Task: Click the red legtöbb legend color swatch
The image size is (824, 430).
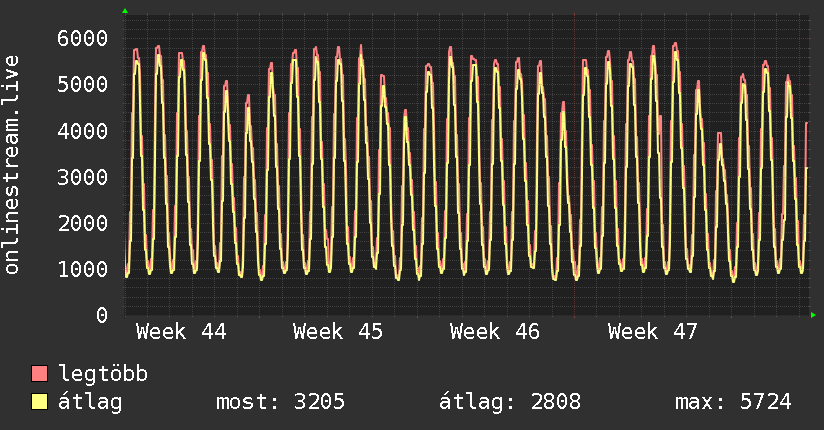Action: (x=39, y=375)
